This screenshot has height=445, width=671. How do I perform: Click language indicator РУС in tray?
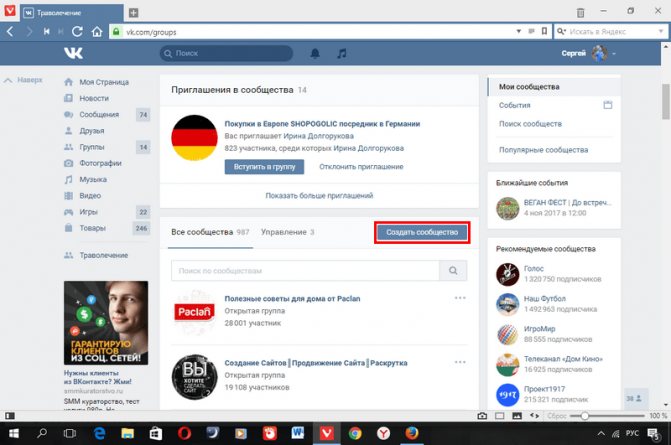[x=632, y=433]
